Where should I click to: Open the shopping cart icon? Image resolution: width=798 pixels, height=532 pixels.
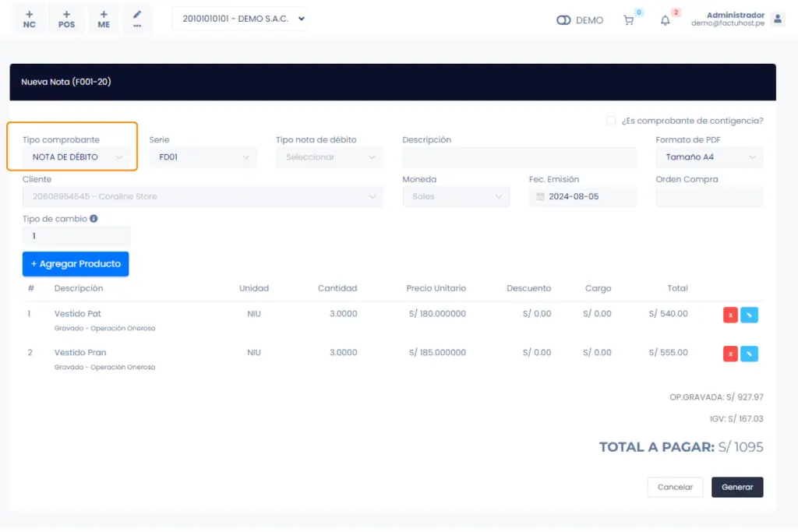click(629, 20)
